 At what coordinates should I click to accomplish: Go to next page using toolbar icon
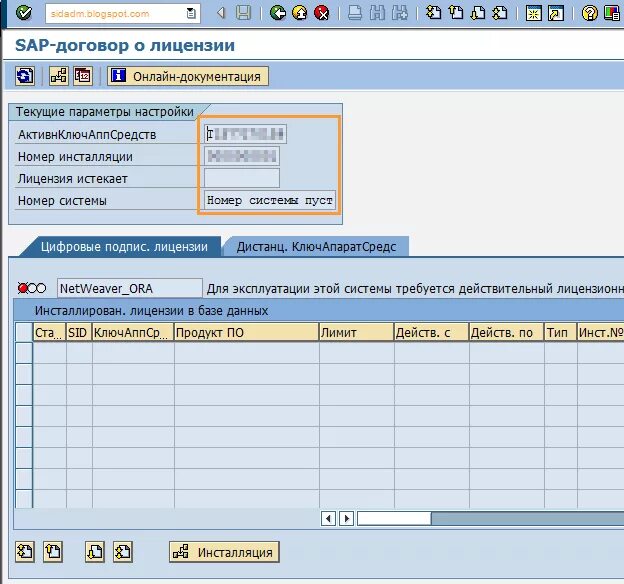(478, 13)
